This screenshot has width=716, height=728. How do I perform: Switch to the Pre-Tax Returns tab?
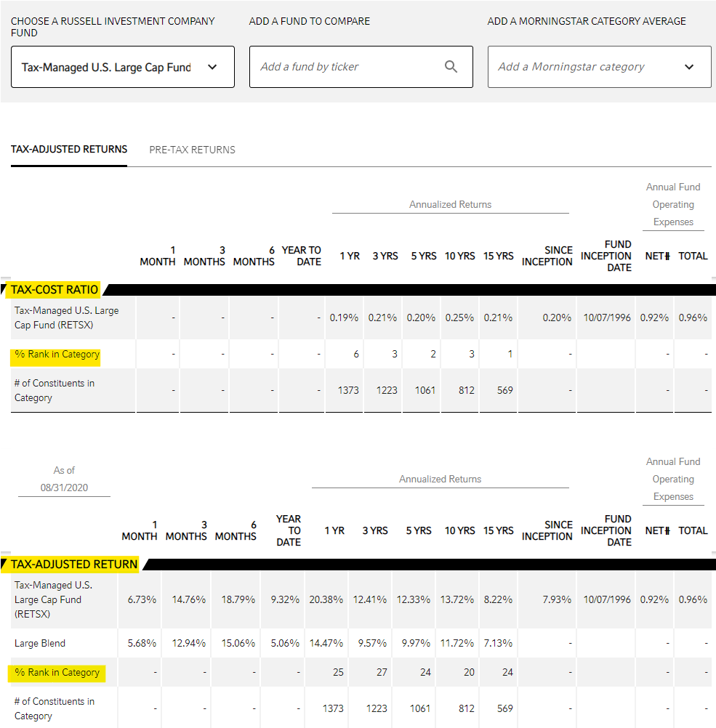[x=192, y=150]
